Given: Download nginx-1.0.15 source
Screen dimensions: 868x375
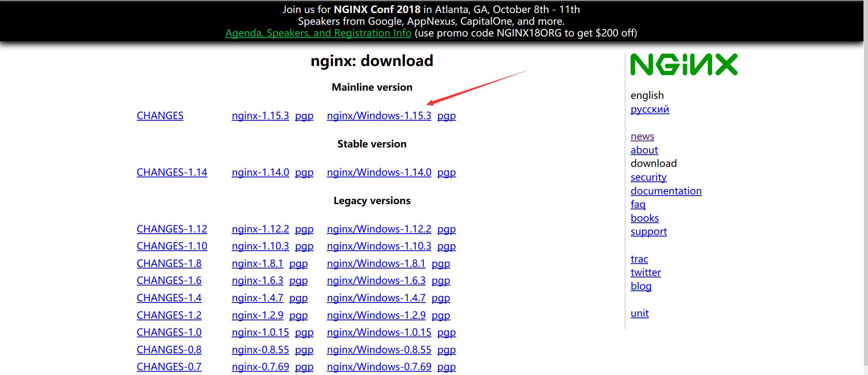Looking at the screenshot, I should point(260,332).
